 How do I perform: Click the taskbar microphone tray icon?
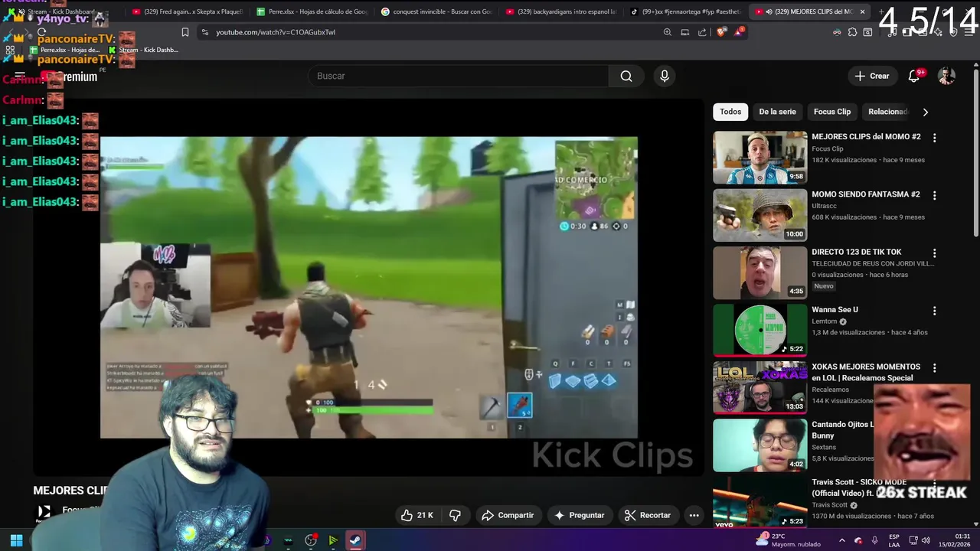click(x=874, y=540)
